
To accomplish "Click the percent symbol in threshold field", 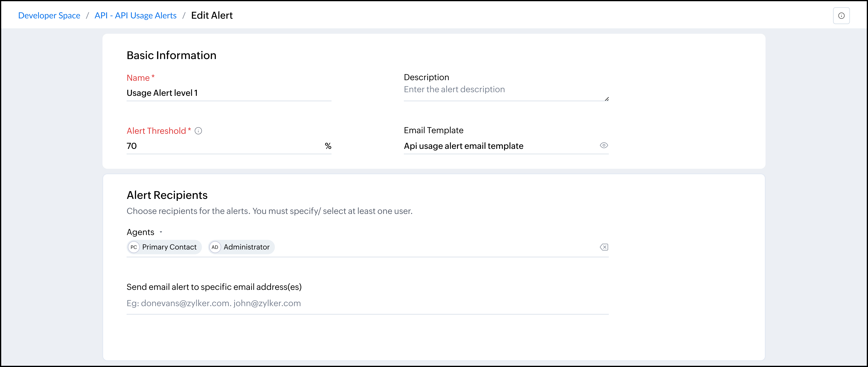I will click(x=328, y=146).
